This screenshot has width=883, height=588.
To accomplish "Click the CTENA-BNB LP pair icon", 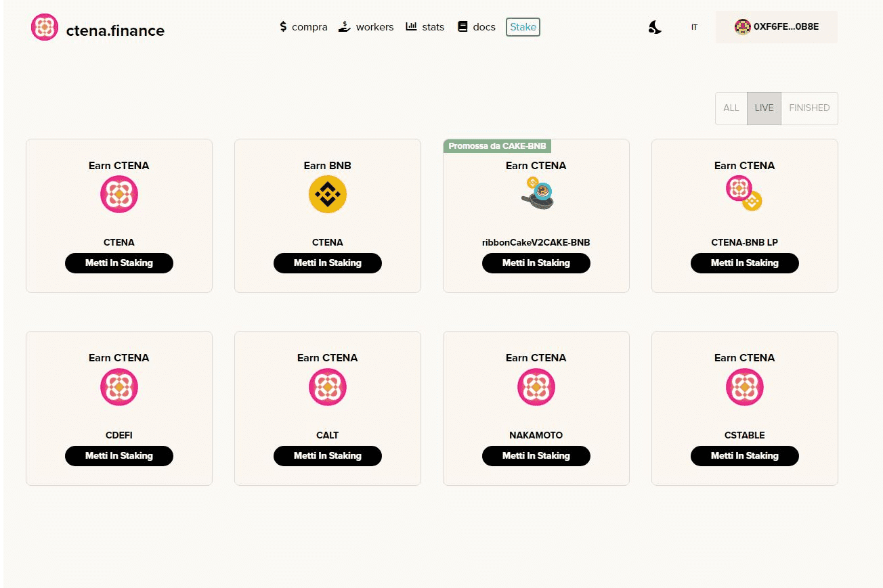I will tap(745, 194).
